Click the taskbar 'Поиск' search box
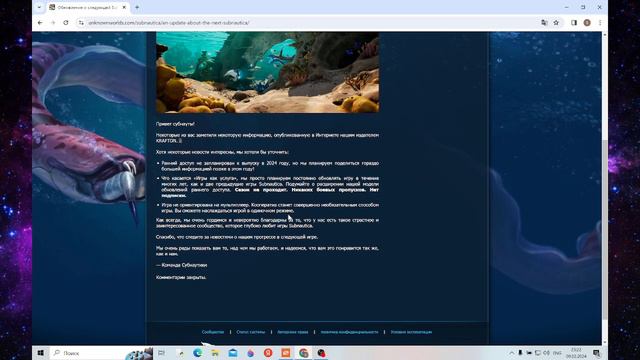This screenshot has height=360, width=640. click(x=101, y=353)
